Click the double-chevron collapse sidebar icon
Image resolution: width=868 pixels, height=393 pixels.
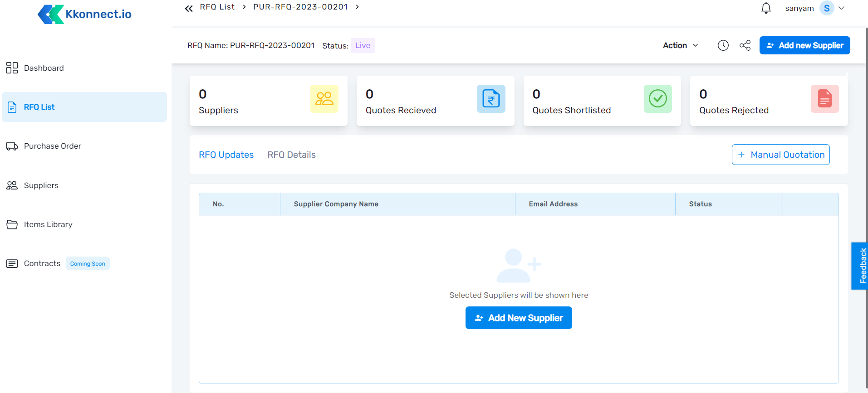pos(189,8)
